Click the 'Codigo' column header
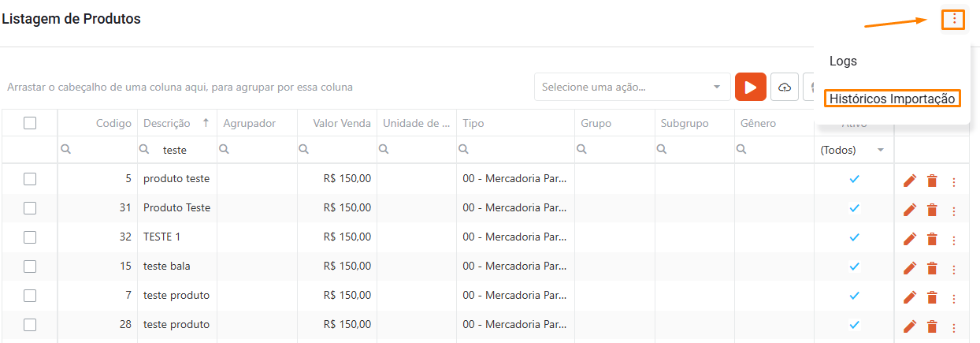980x343 pixels. (113, 123)
